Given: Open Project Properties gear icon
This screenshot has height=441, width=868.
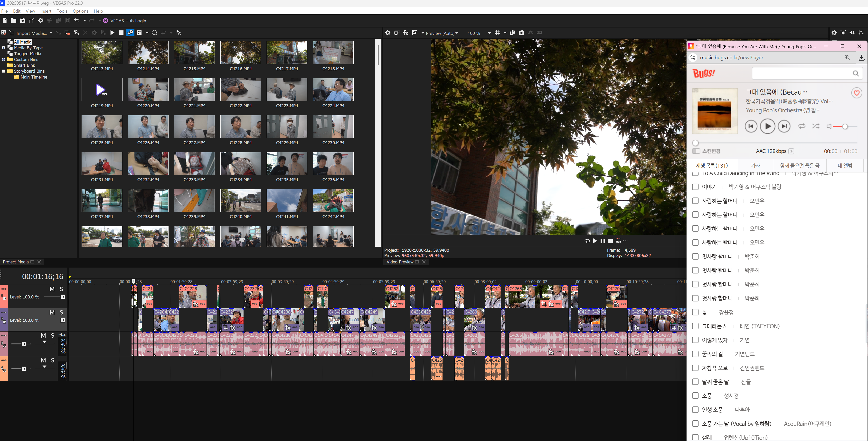Looking at the screenshot, I should point(41,20).
